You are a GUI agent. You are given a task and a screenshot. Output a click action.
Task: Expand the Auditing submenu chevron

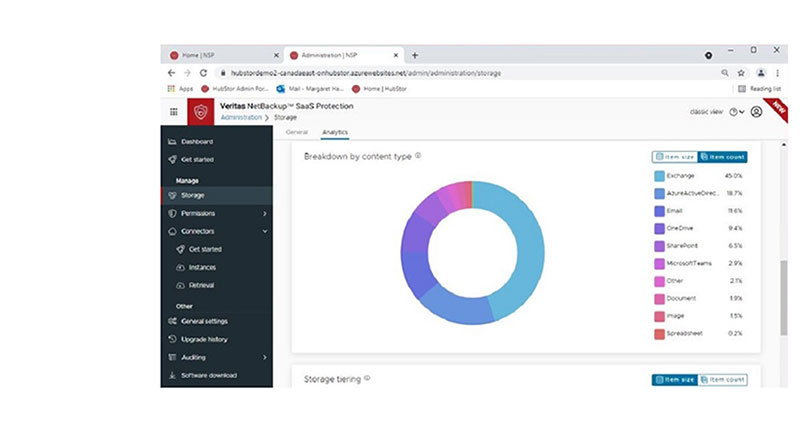(265, 357)
